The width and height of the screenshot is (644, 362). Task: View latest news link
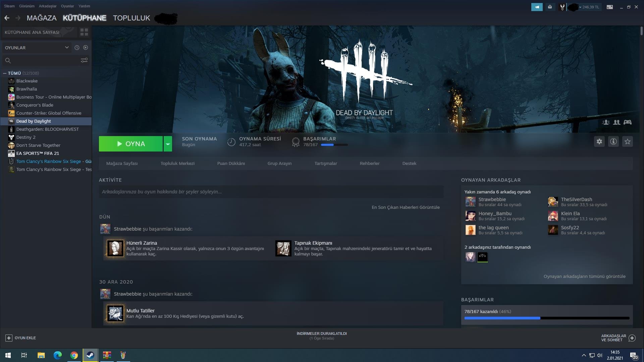click(x=406, y=207)
